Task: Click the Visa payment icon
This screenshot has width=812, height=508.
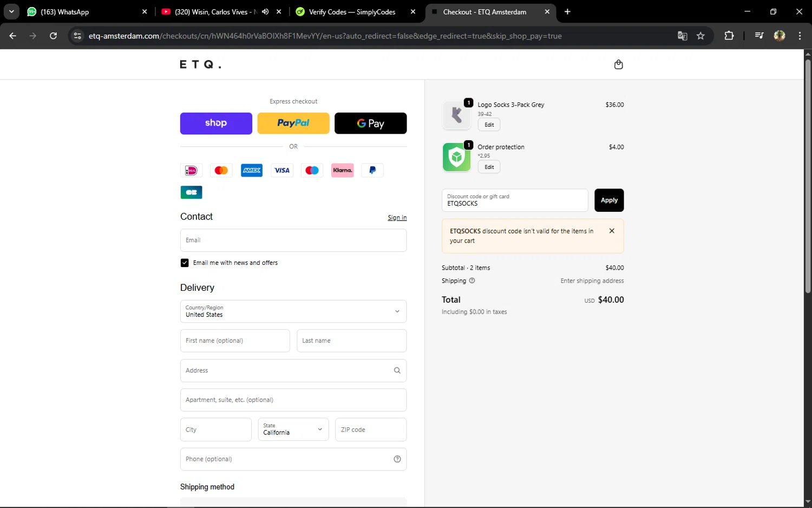Action: click(282, 170)
